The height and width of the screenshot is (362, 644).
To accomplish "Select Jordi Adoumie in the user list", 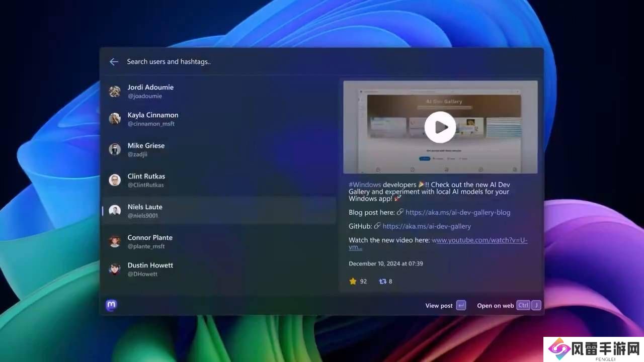I will pos(219,91).
